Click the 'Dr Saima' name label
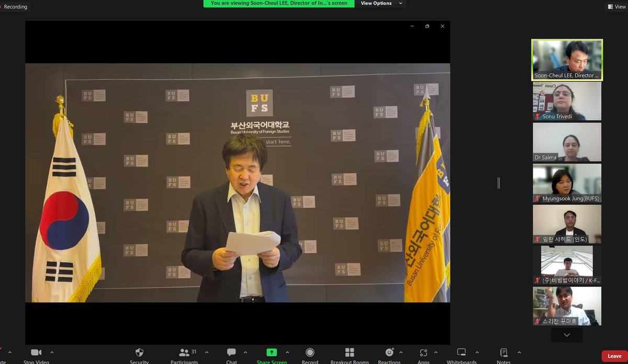The image size is (628, 364). (x=545, y=157)
